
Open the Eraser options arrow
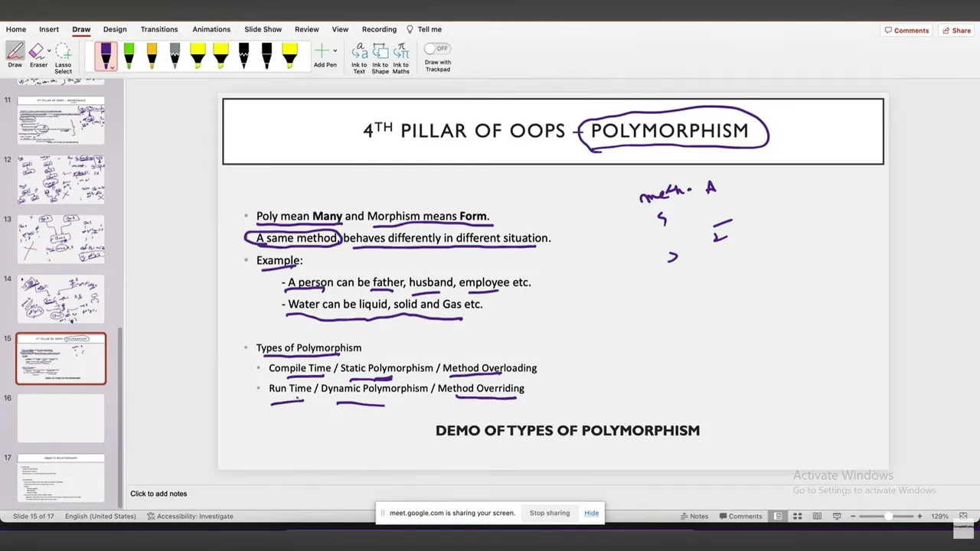point(50,51)
